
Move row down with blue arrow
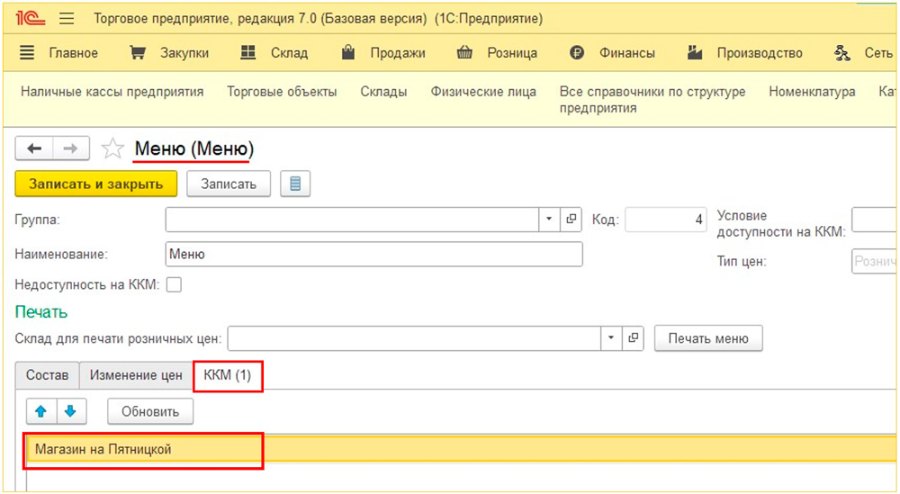71,411
